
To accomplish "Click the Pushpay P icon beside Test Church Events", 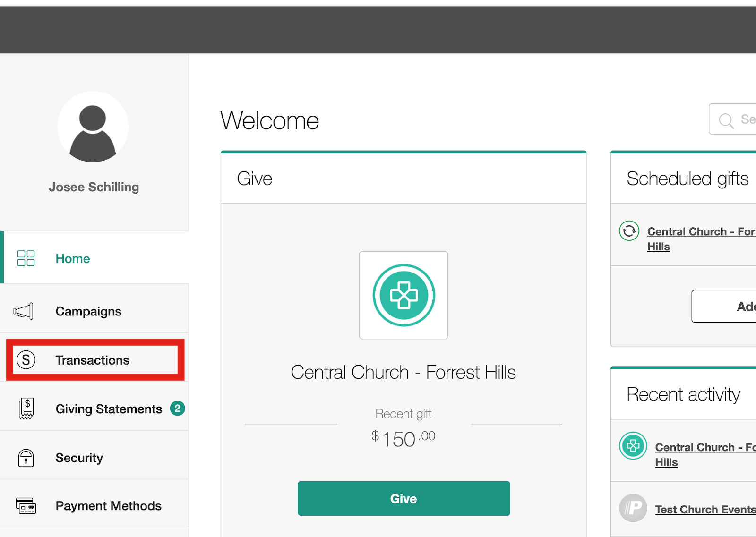I will click(x=633, y=508).
